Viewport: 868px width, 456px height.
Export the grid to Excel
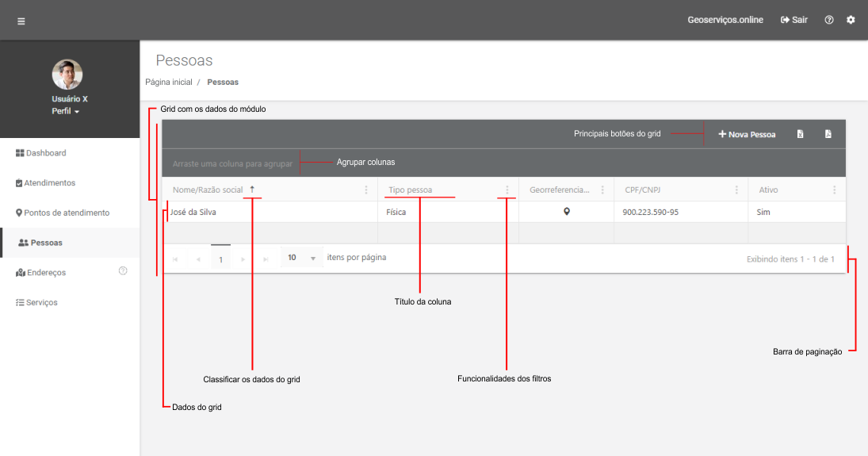point(800,134)
